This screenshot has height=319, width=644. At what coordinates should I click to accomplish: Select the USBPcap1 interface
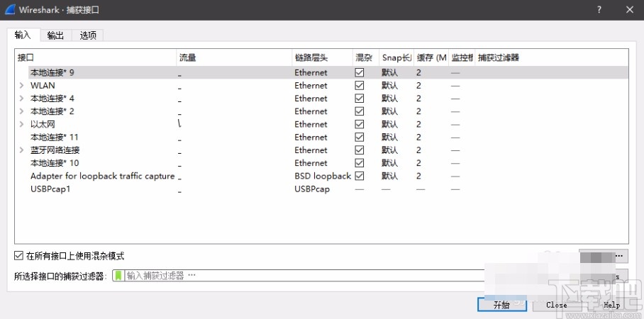click(x=50, y=189)
